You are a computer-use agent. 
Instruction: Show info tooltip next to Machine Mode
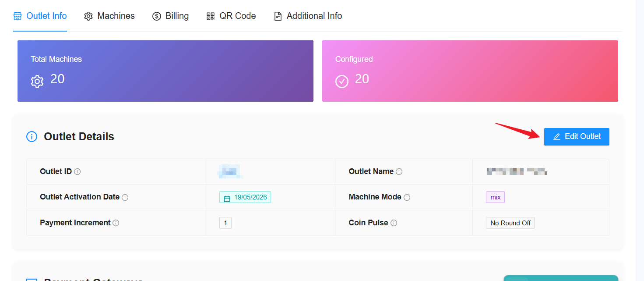pyautogui.click(x=407, y=197)
